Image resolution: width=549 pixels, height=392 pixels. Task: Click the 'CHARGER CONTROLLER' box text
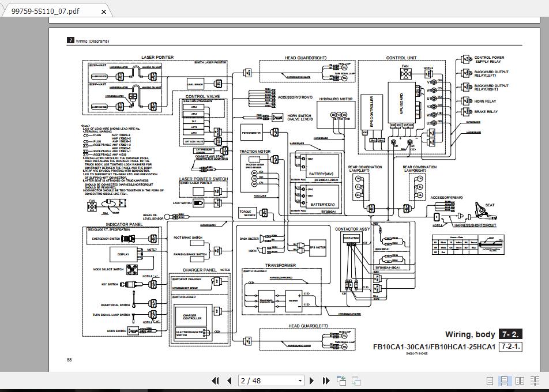pos(192,316)
